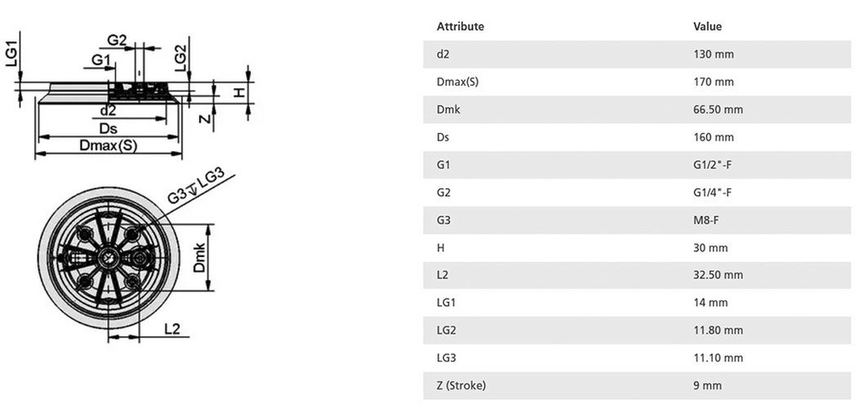Click the Z (Stroke) attribute cell

pyautogui.click(x=461, y=385)
